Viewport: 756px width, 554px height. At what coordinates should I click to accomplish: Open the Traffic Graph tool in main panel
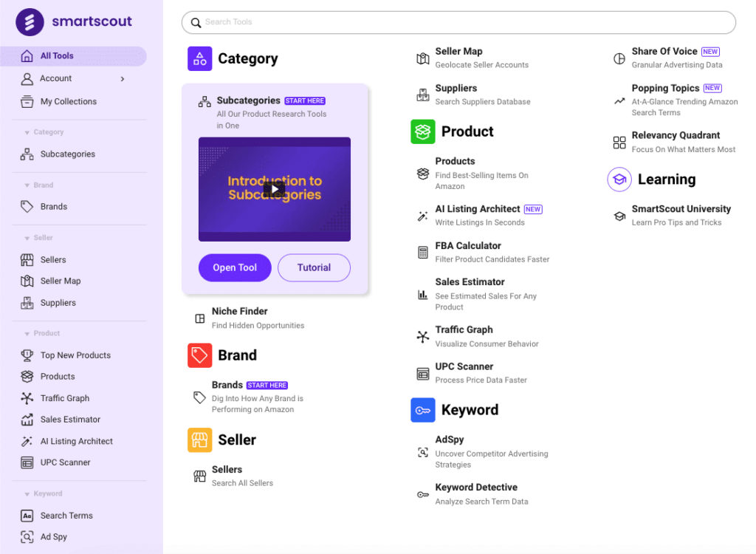464,329
